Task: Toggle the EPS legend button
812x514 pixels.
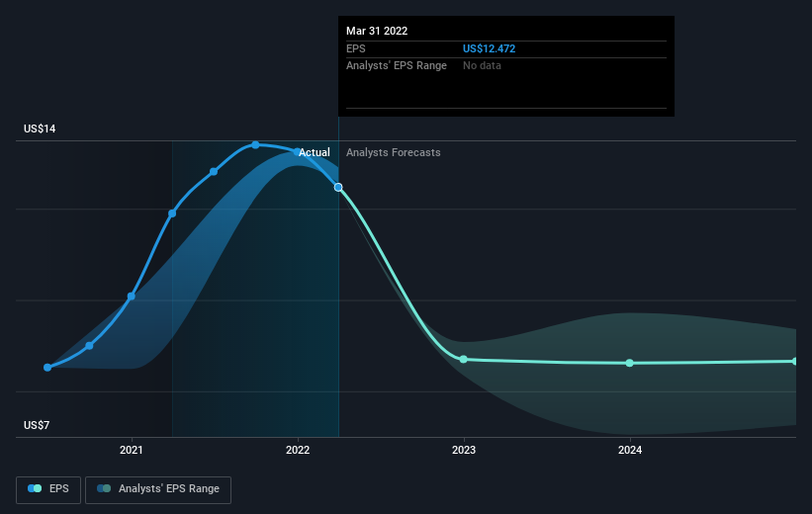Action: (48, 489)
